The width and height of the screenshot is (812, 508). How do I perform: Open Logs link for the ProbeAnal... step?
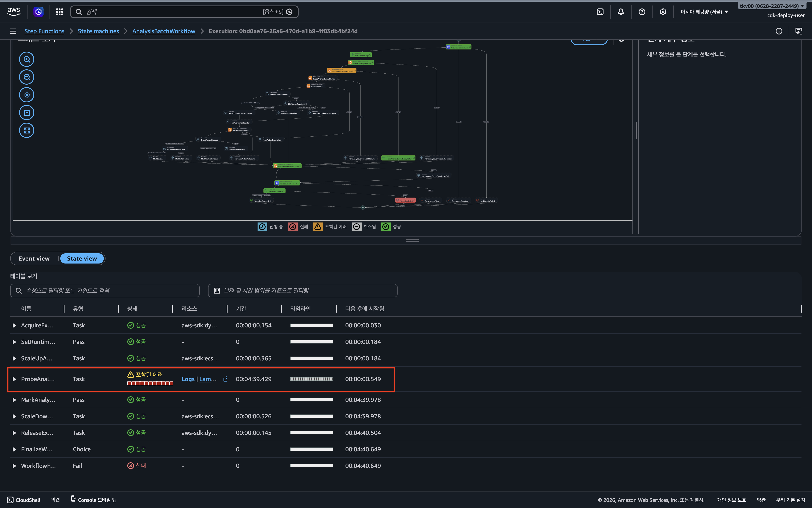pyautogui.click(x=188, y=379)
